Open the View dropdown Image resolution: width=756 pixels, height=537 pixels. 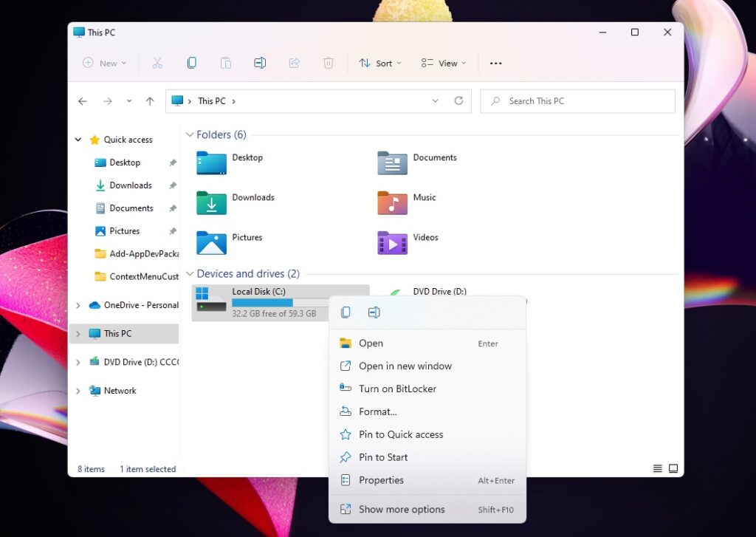click(x=442, y=63)
